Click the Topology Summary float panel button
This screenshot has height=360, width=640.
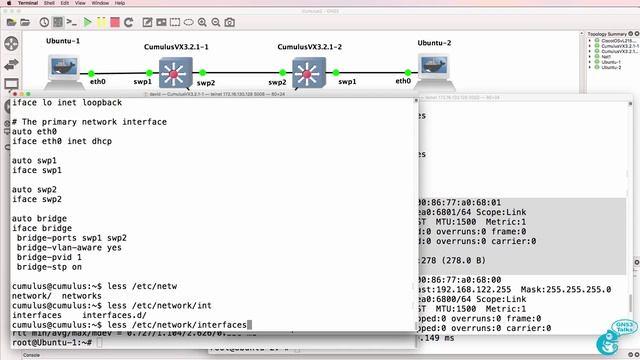pyautogui.click(x=631, y=34)
